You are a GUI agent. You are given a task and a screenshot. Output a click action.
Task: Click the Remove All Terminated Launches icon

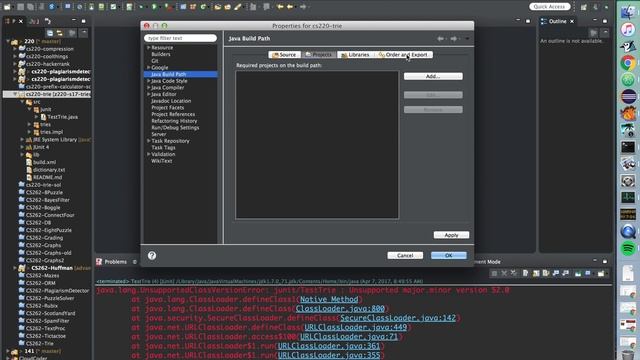pos(514,273)
